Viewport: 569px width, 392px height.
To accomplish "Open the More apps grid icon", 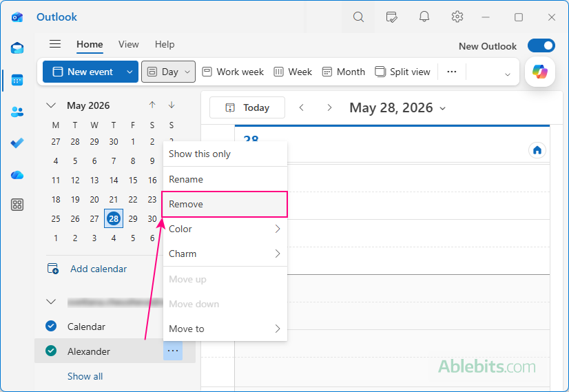I will pos(17,205).
